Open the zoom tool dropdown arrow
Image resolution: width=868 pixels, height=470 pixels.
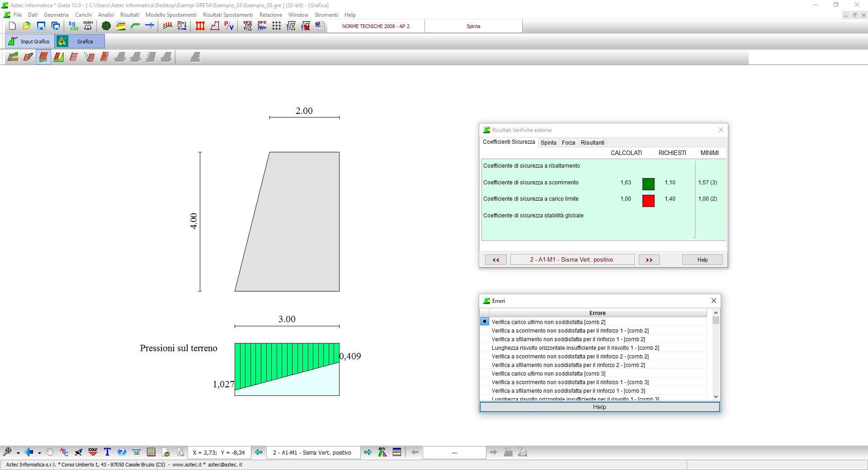click(x=18, y=453)
